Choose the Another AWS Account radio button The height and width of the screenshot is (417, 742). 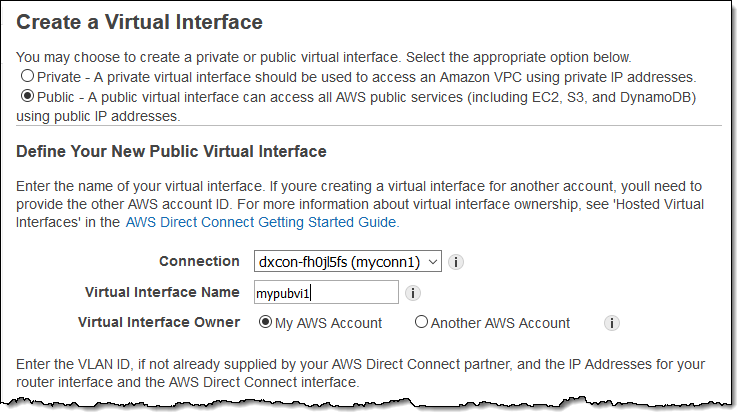pos(421,323)
